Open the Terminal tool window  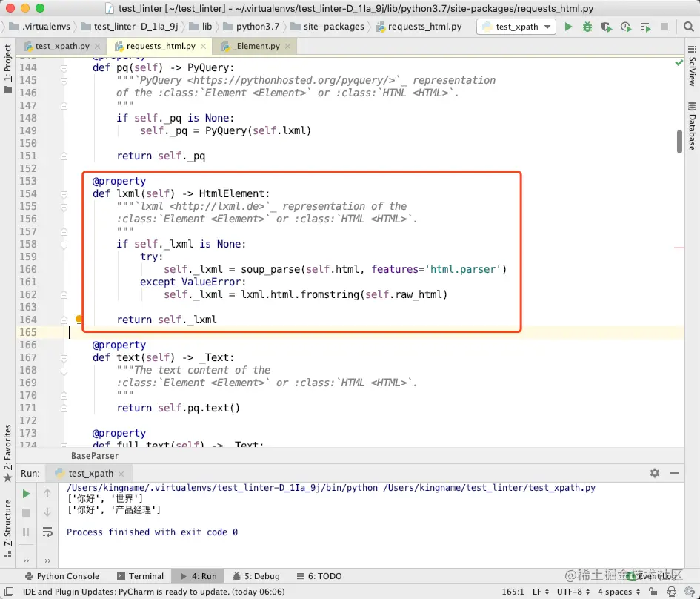140,576
